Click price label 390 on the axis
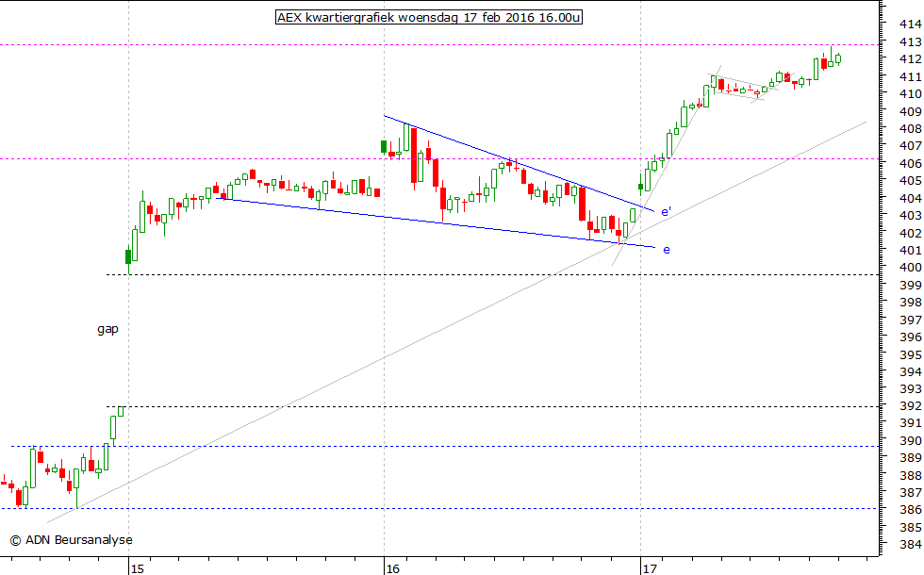The width and height of the screenshot is (924, 575). pos(911,441)
